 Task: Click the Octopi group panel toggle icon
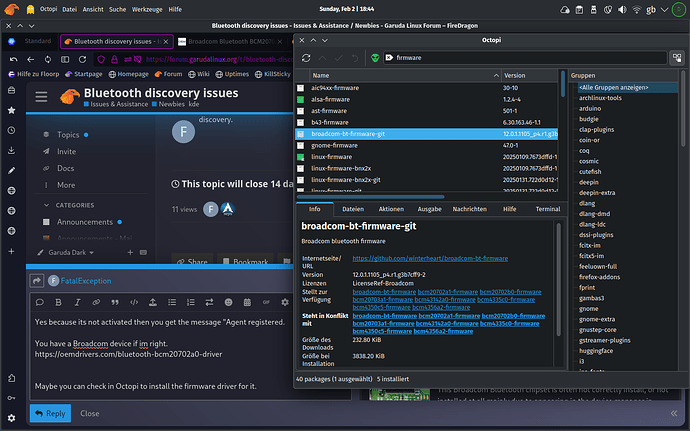pyautogui.click(x=677, y=58)
